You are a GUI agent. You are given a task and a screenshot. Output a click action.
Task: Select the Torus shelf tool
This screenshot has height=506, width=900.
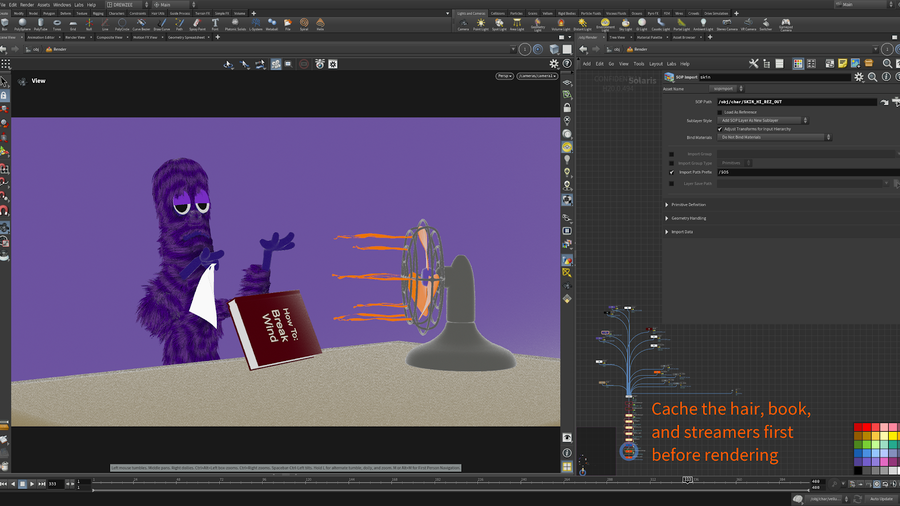(57, 25)
